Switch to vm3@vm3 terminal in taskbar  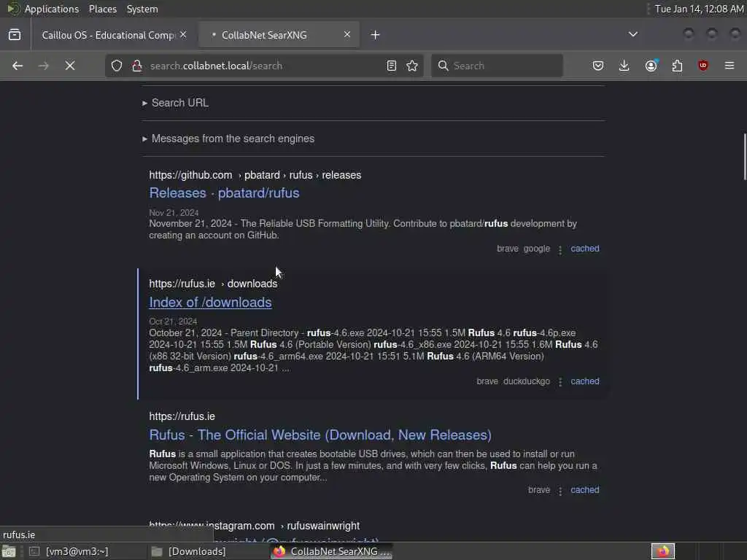(69, 551)
